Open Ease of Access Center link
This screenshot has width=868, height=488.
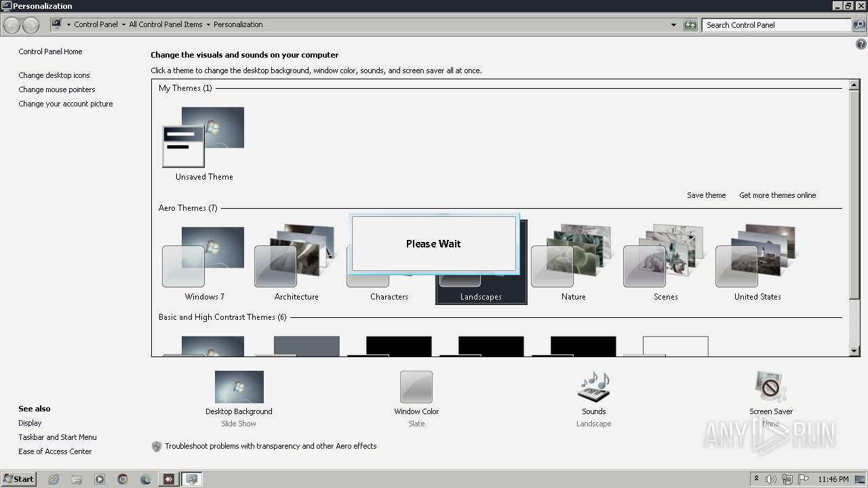point(55,451)
